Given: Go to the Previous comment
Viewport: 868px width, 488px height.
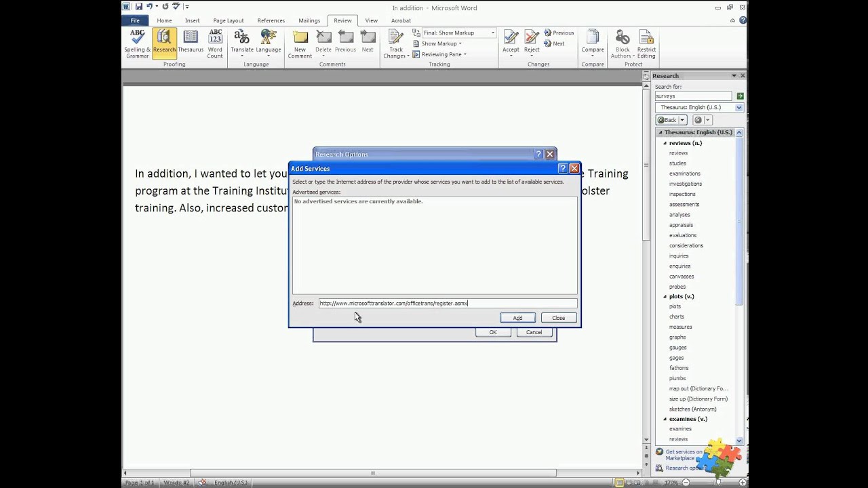Looking at the screenshot, I should tap(345, 42).
